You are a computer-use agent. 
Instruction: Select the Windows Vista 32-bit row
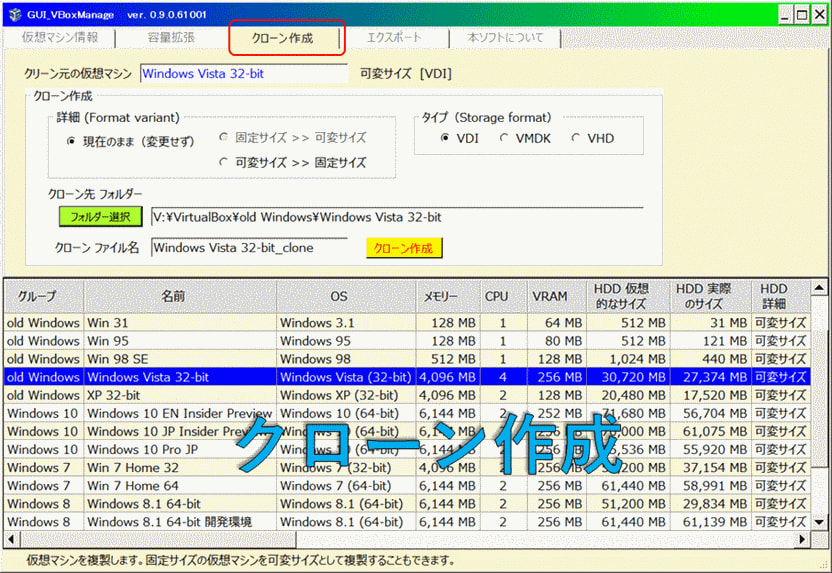coord(407,377)
